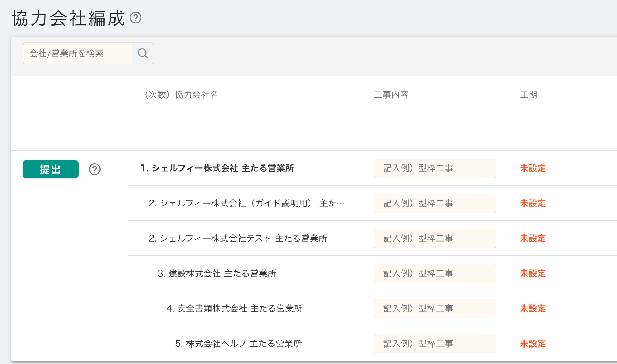
Task: Open 未設定 工期 link for シェルフィー株式会社テスト
Action: 533,238
